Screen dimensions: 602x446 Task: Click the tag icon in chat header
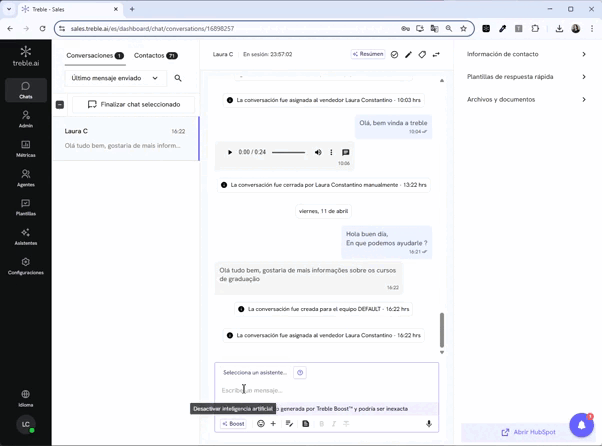(x=422, y=55)
